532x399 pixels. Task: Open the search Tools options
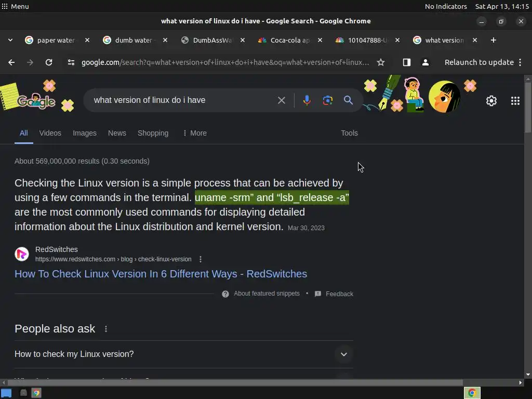coord(349,133)
